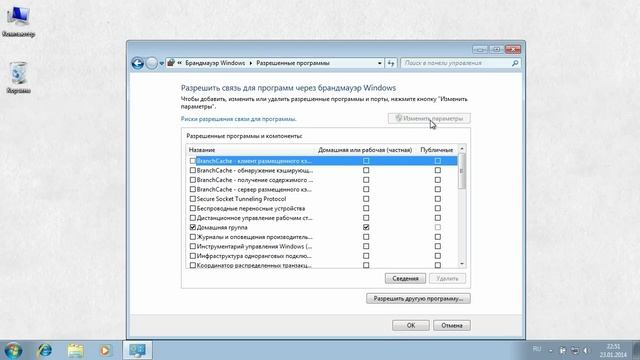Toggle checkbox for 'Инфраструктура одноранговых подклю...'

[193, 256]
